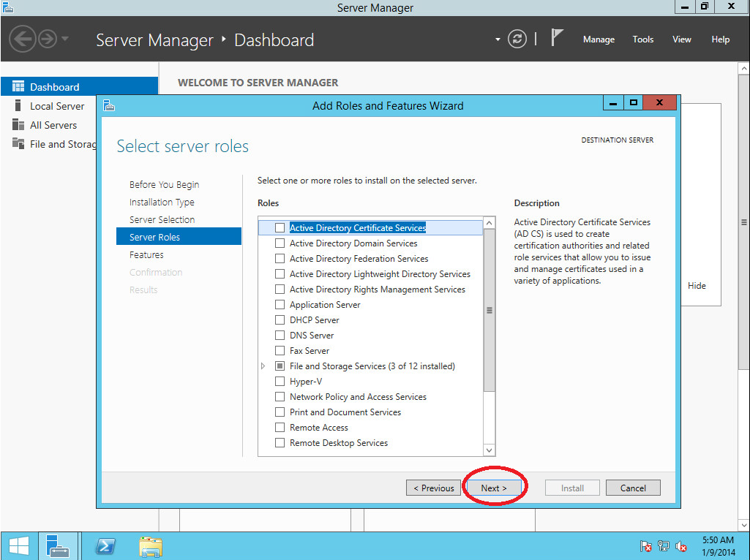
Task: Click the wizard icon in the dialog title bar
Action: [x=109, y=105]
